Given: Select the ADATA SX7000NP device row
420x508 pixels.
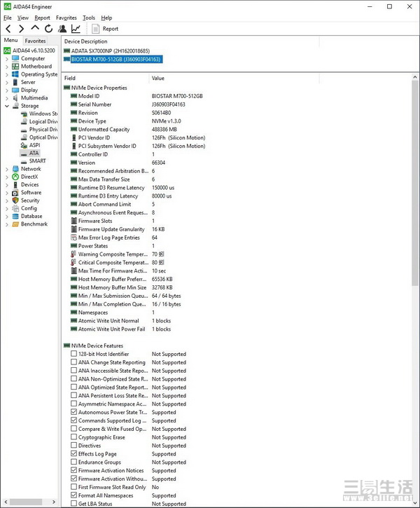Looking at the screenshot, I should coord(111,51).
